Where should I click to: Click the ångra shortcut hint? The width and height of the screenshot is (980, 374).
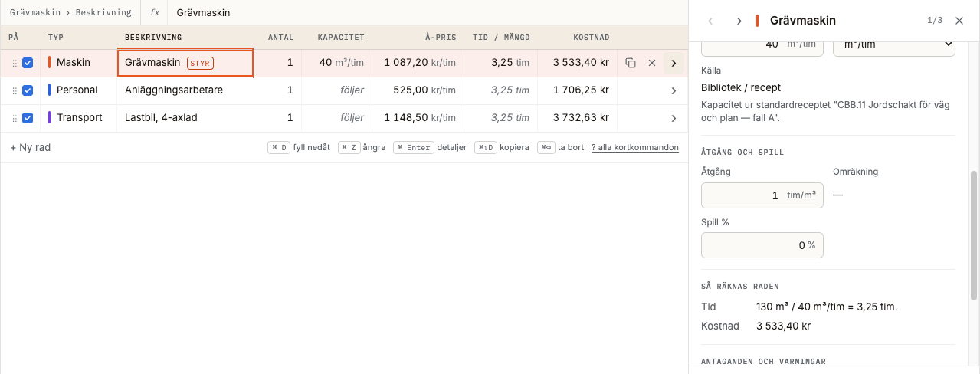[x=362, y=147]
